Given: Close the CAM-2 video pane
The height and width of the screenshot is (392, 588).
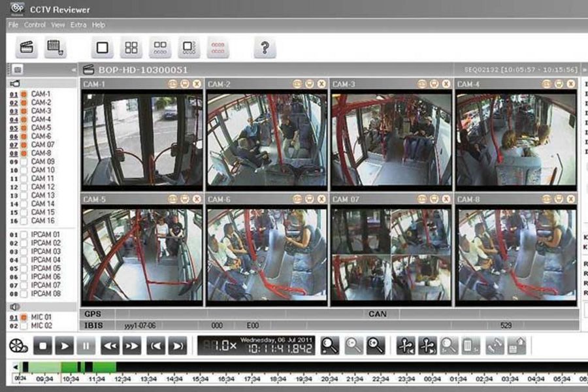Looking at the screenshot, I should pos(321,84).
